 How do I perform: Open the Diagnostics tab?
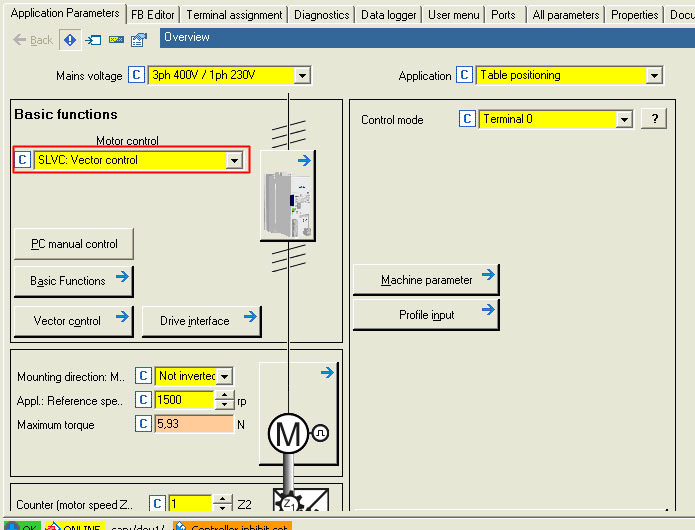point(322,15)
